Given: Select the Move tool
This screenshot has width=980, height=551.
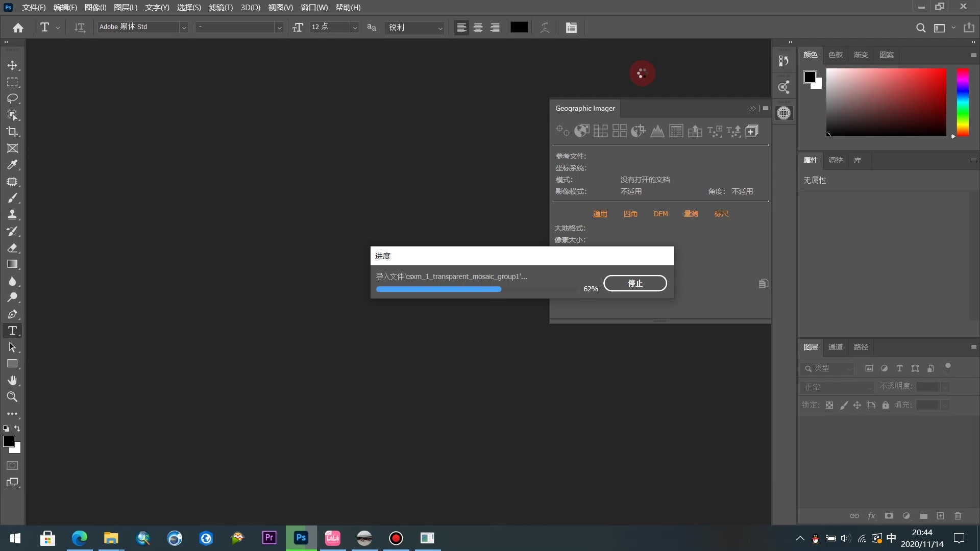Looking at the screenshot, I should 12,65.
